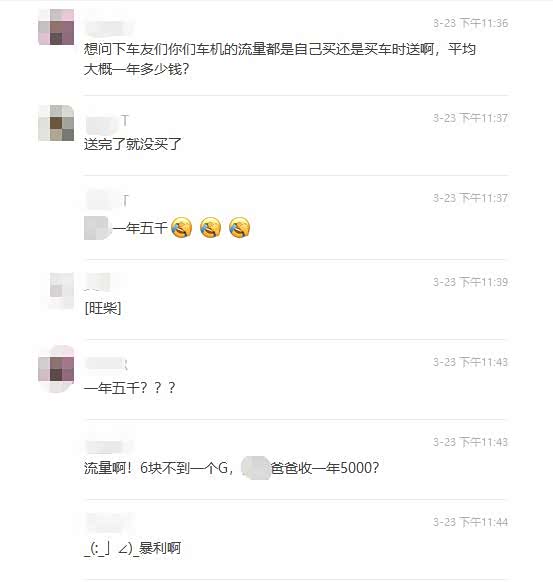The width and height of the screenshot is (553, 582).
Task: Click the brown-gray avatar beside '送完了就没买了'
Action: coord(56,123)
